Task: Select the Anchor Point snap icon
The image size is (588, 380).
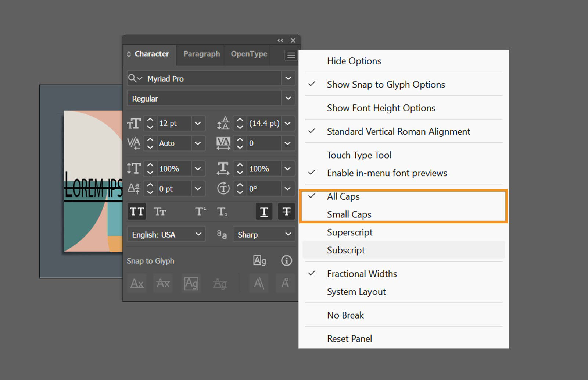Action: pyautogui.click(x=285, y=284)
